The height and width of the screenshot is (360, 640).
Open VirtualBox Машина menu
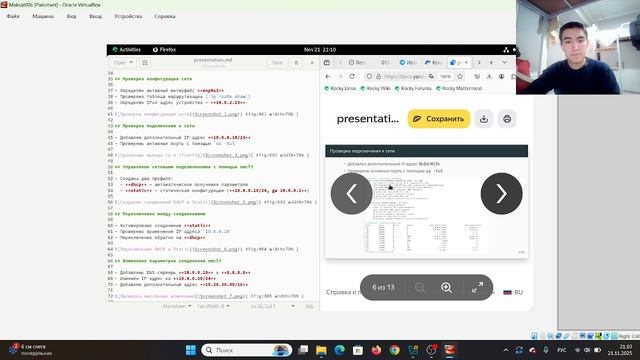click(x=43, y=16)
